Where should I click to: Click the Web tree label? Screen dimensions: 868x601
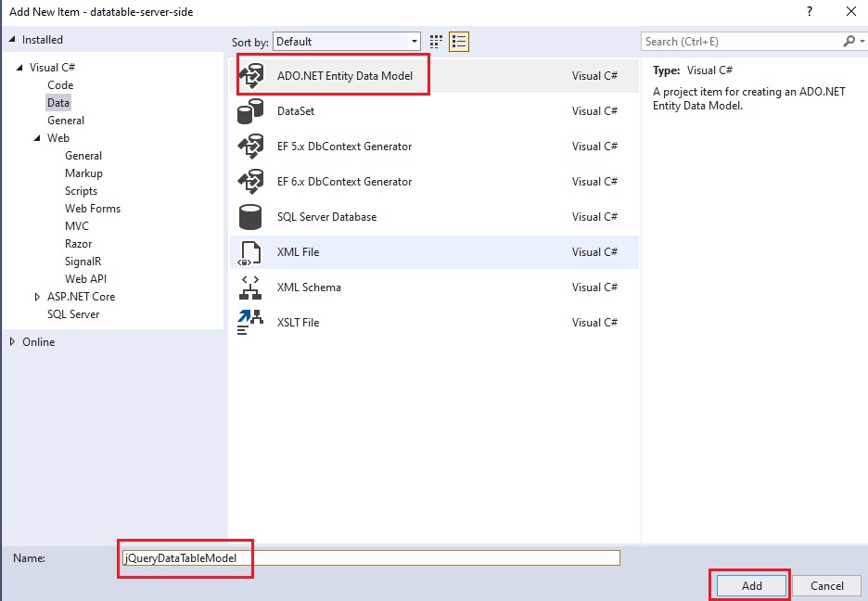pos(58,138)
